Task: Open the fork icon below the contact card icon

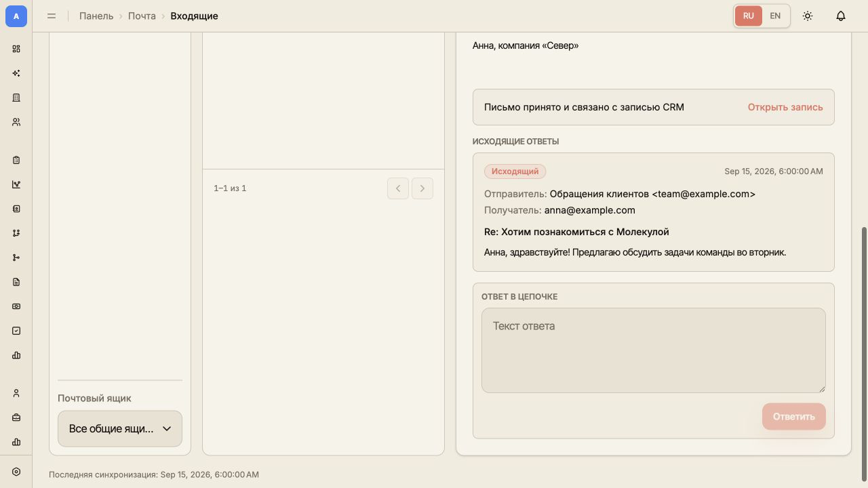Action: tap(16, 233)
